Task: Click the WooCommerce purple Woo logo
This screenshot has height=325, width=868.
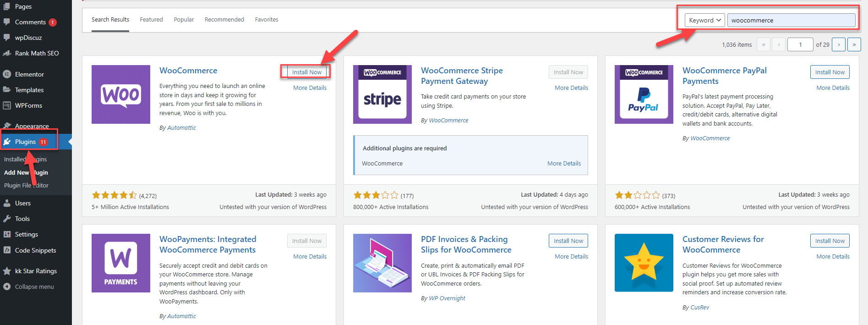Action: 121,94
